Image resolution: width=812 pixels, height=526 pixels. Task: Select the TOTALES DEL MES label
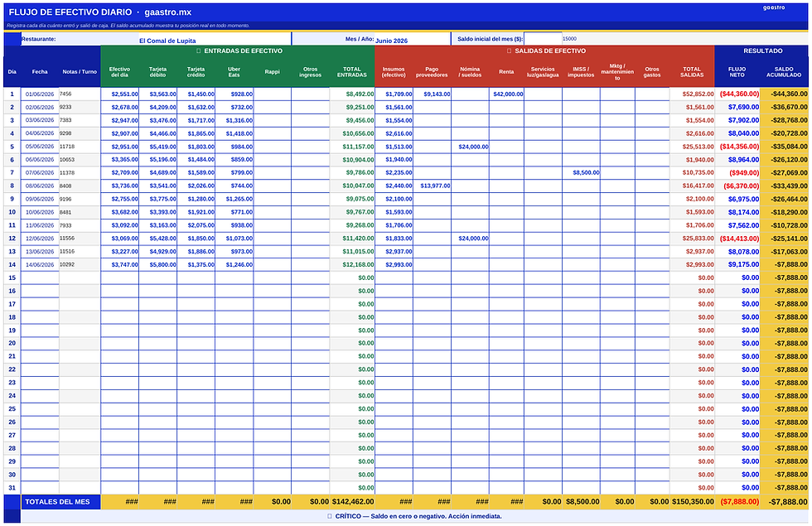pyautogui.click(x=57, y=502)
